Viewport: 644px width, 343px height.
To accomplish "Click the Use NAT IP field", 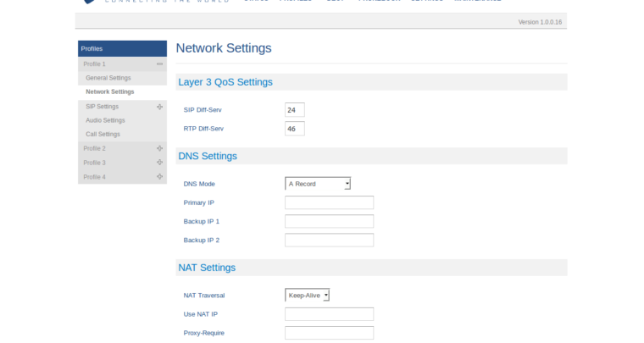I will (x=329, y=314).
